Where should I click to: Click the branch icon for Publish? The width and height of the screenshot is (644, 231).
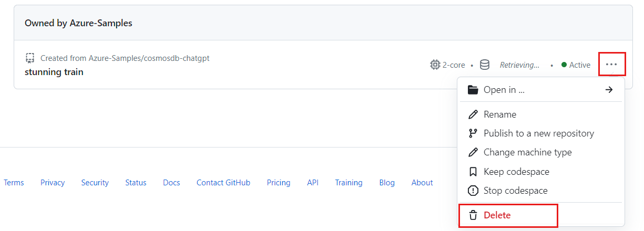473,133
